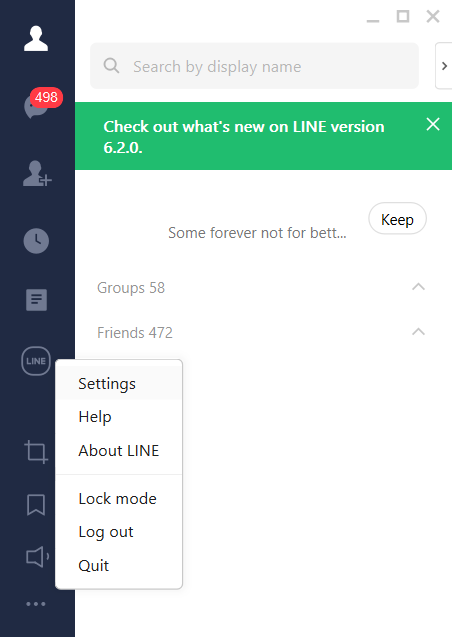Select the screen capture crop icon
This screenshot has height=637, width=452.
[x=36, y=452]
